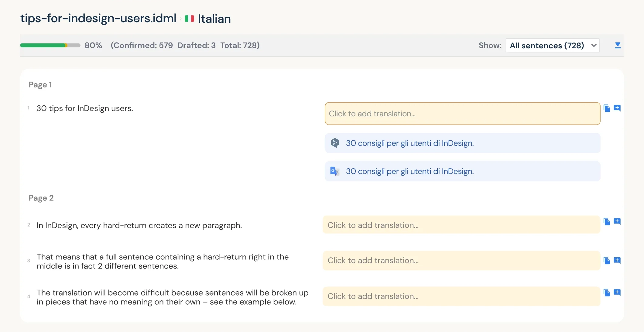Click the 'Confirmed: 579' count
Image resolution: width=644 pixels, height=332 pixels.
pos(142,45)
